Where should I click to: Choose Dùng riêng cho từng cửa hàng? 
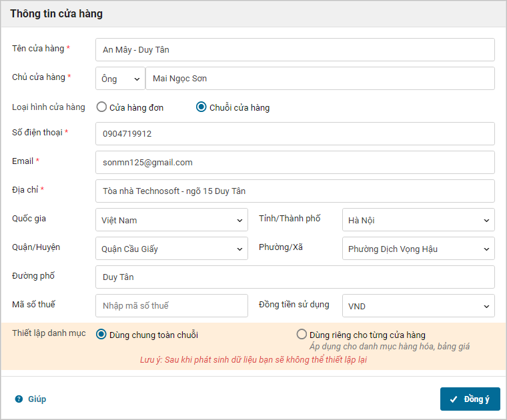tap(302, 335)
